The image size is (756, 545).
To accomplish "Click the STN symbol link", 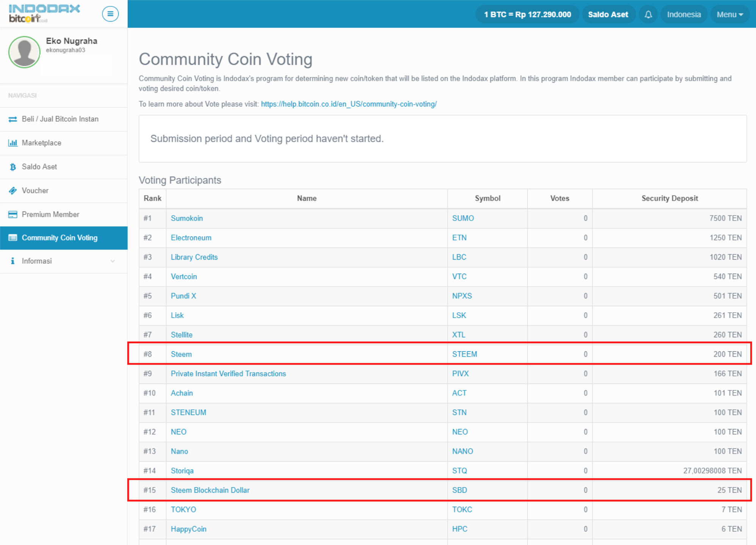I will 459,412.
